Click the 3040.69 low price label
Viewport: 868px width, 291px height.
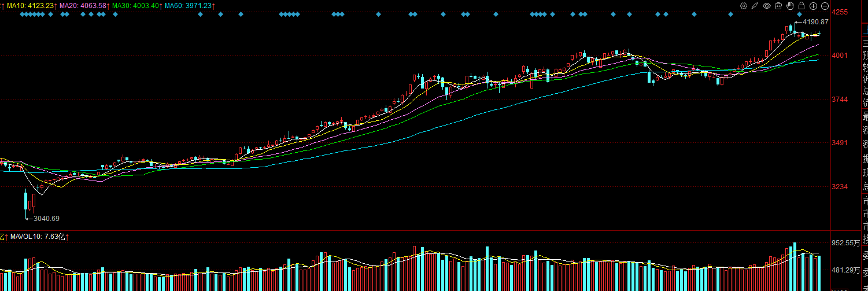47,219
